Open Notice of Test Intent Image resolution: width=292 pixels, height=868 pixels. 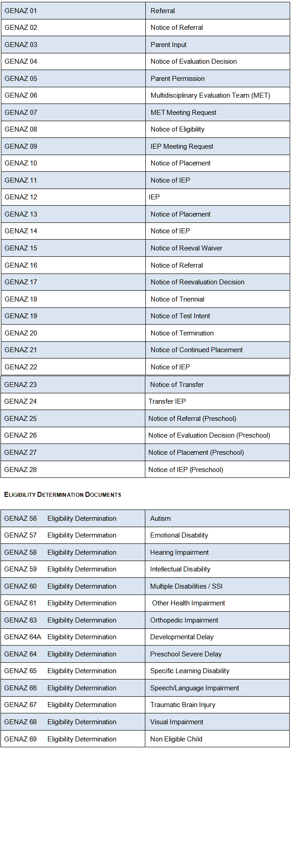pyautogui.click(x=180, y=316)
